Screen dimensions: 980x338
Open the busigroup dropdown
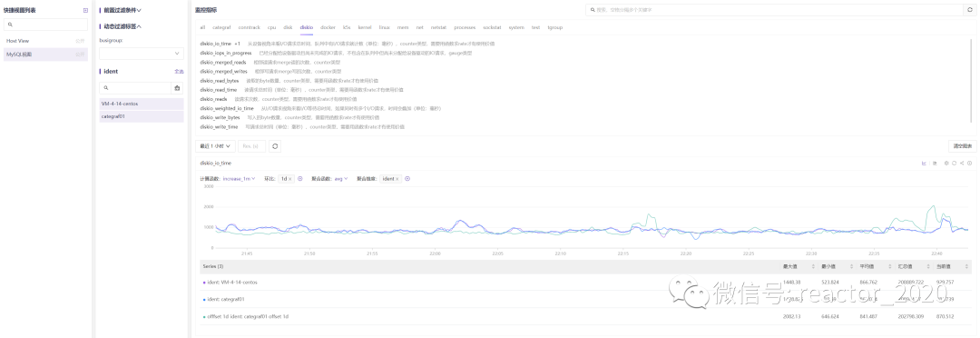(142, 54)
